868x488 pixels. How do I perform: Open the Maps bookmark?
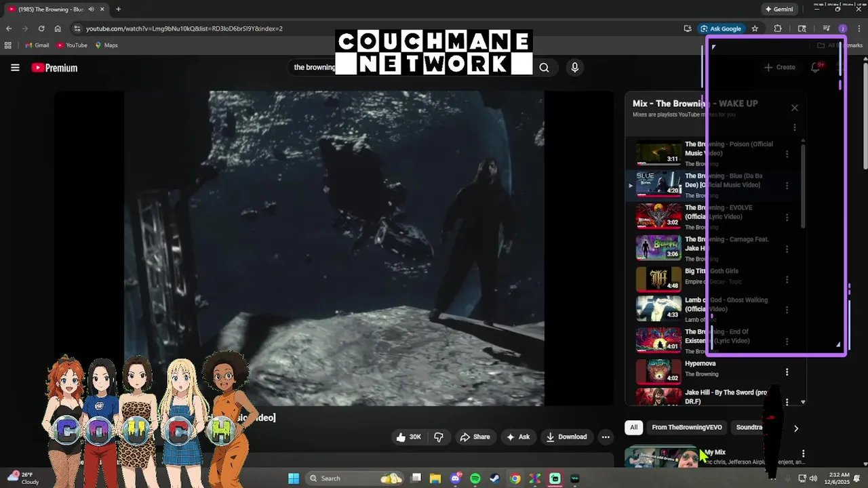pyautogui.click(x=106, y=45)
